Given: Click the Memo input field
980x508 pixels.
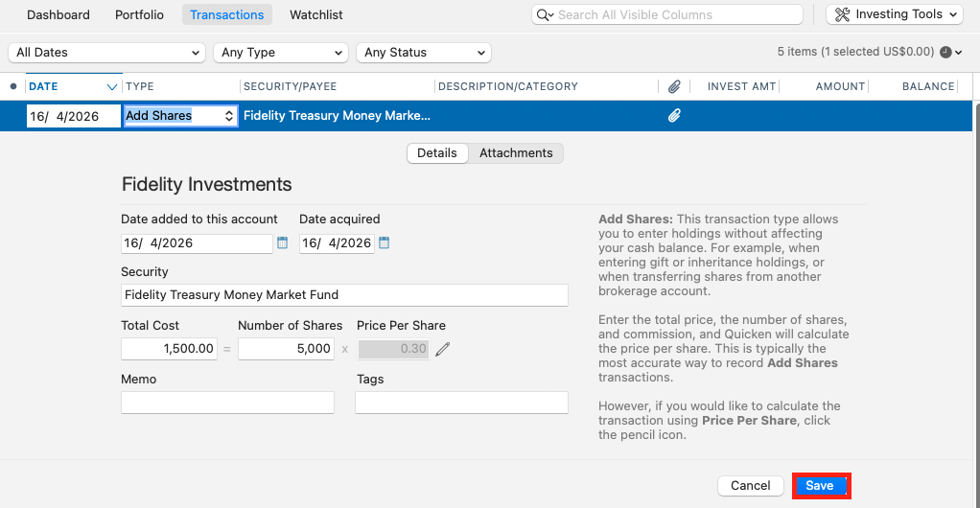Looking at the screenshot, I should [x=227, y=403].
